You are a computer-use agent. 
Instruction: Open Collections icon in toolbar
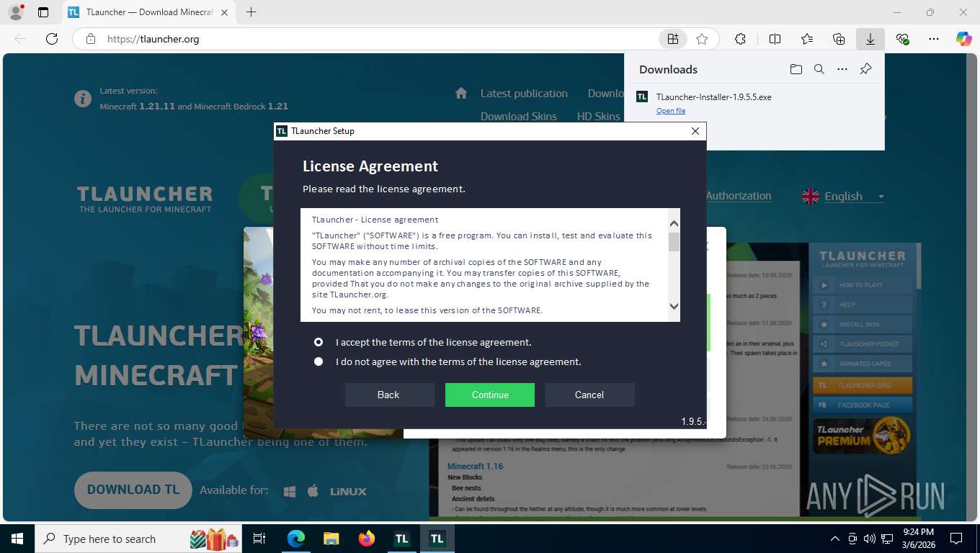pyautogui.click(x=839, y=39)
